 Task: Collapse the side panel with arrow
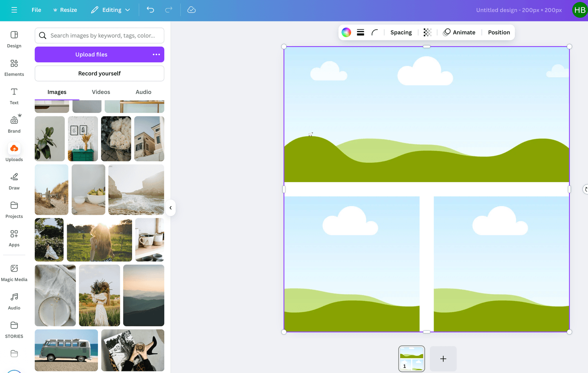(x=171, y=208)
